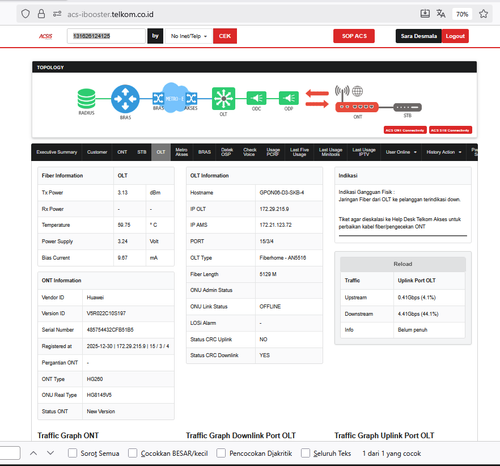Click the find-previous up arrow
The height and width of the screenshot is (466, 500).
33,453
